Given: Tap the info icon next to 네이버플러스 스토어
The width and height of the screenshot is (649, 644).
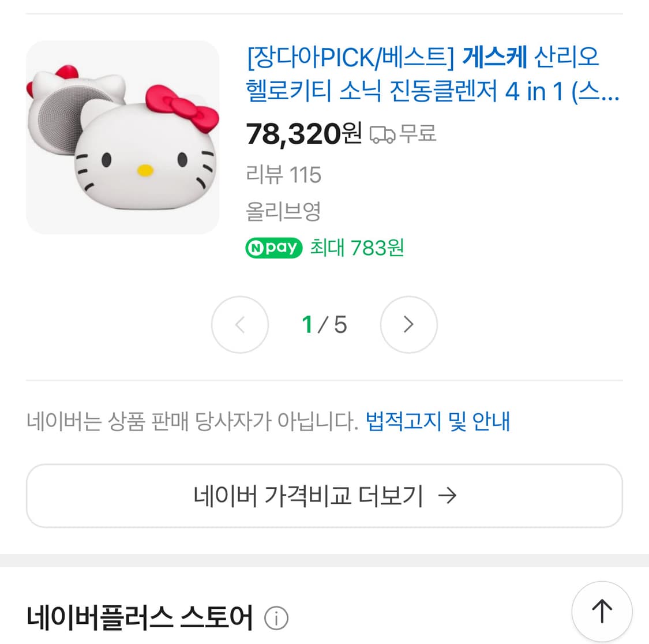Looking at the screenshot, I should coord(276,617).
